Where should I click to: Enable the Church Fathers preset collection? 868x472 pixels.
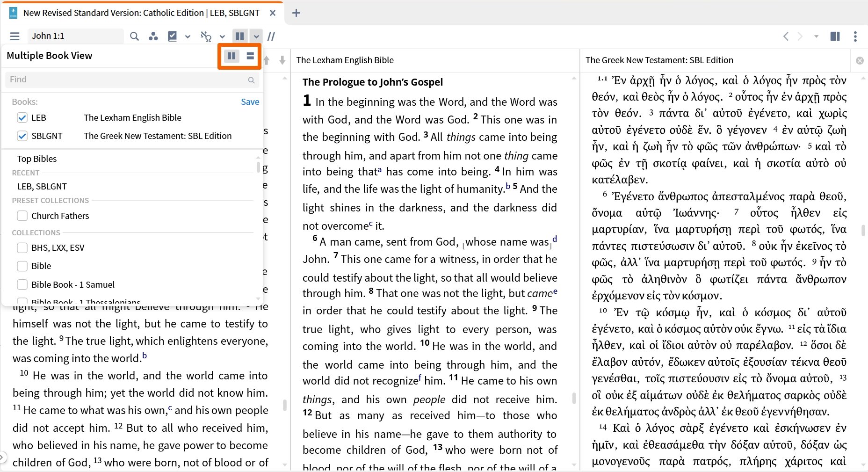pyautogui.click(x=22, y=216)
